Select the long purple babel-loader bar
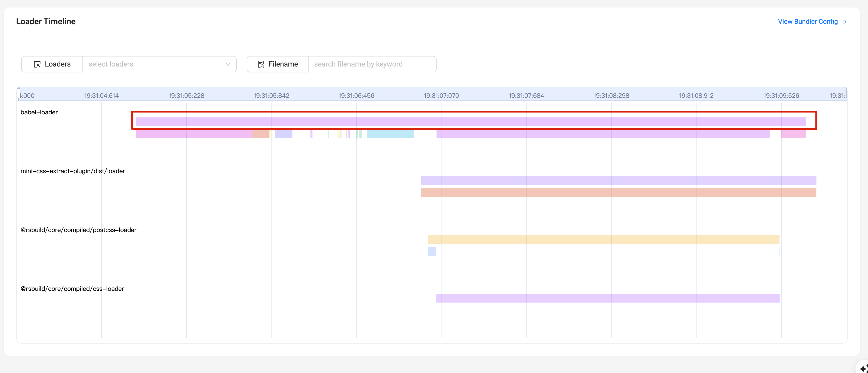The image size is (868, 373). coord(471,122)
